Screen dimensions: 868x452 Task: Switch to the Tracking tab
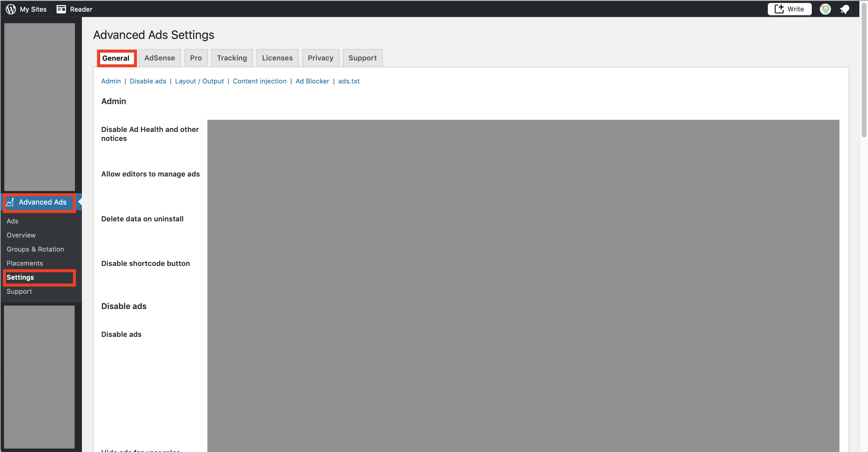coord(232,58)
